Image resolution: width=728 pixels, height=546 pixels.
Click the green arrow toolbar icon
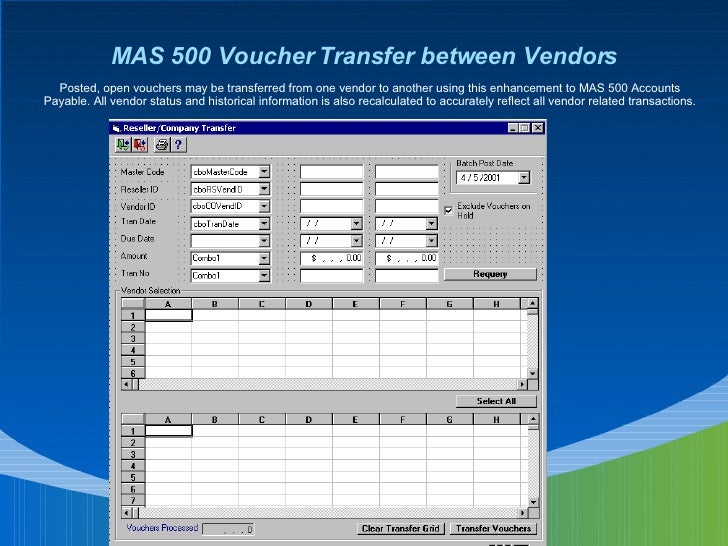pos(123,145)
